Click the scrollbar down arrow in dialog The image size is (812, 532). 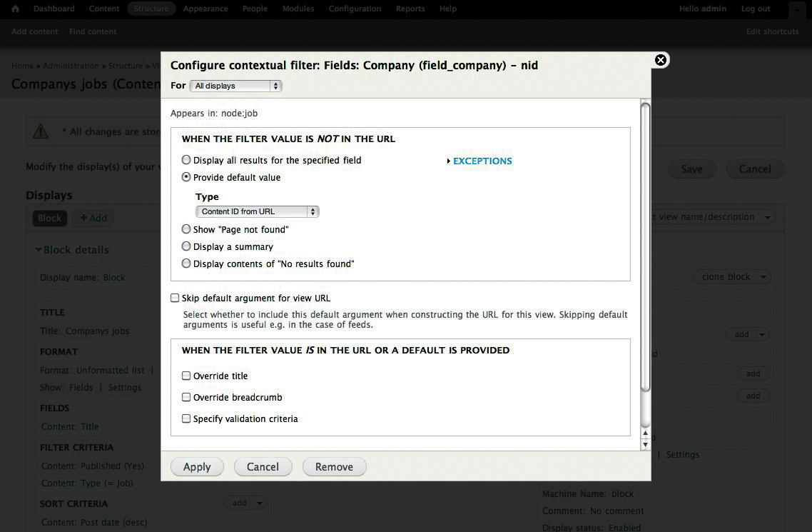(x=645, y=444)
